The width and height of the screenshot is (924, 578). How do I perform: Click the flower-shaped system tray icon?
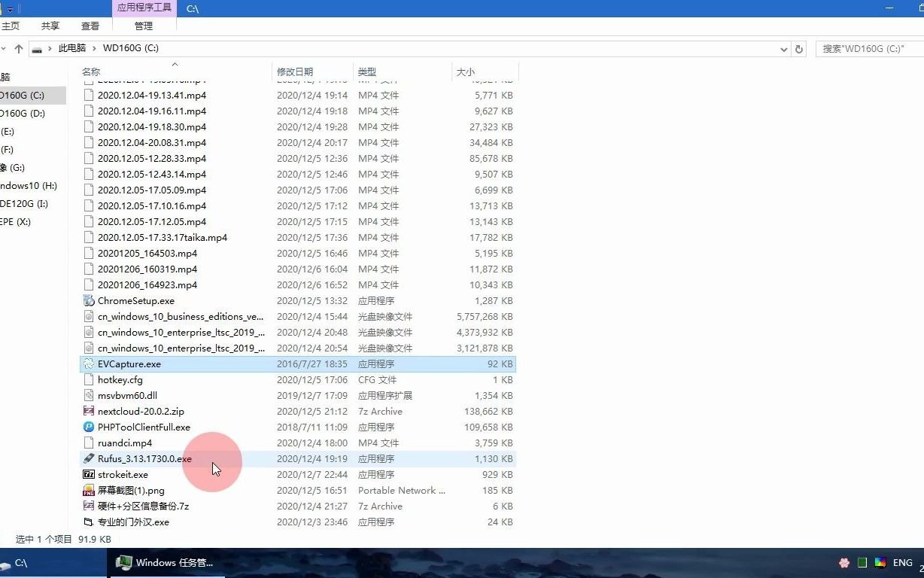pyautogui.click(x=843, y=562)
